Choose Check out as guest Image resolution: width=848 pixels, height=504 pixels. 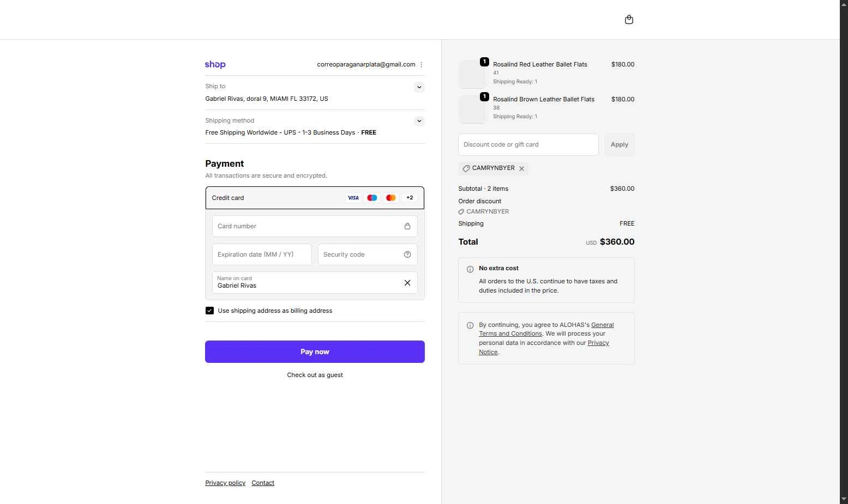tap(315, 375)
